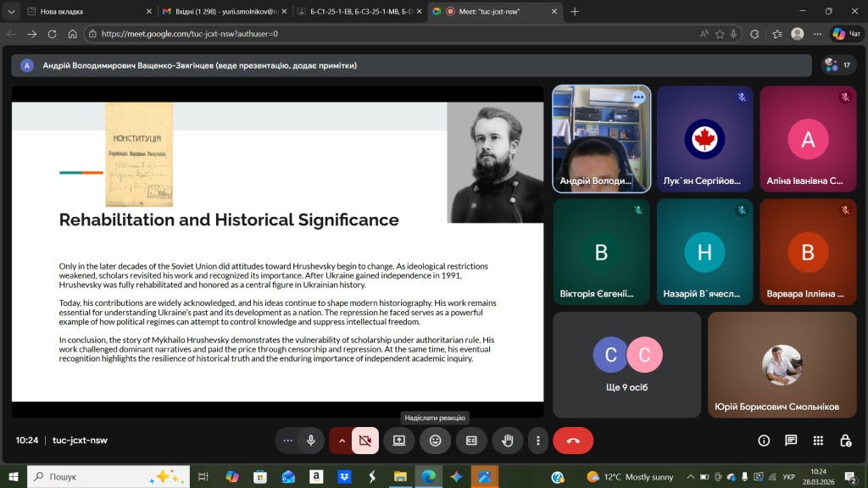Expand the browser tab list chevron
Viewport: 868px width, 488px height.
point(12,12)
